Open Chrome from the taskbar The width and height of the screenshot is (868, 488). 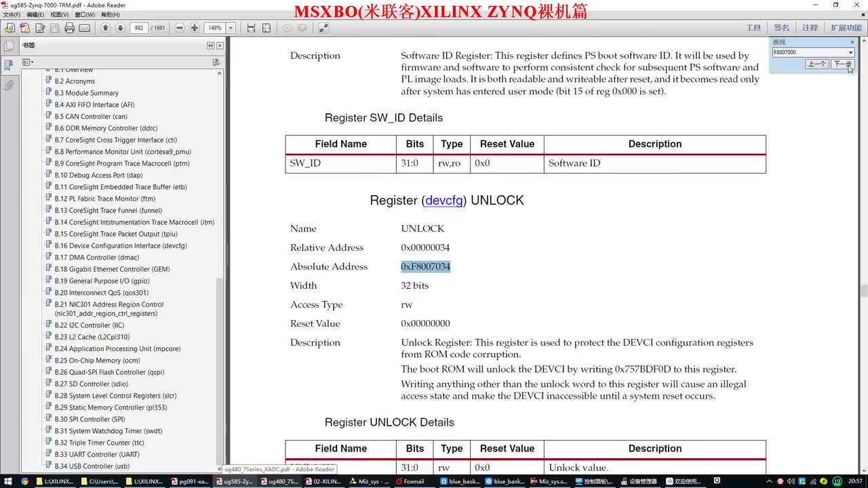(25, 481)
